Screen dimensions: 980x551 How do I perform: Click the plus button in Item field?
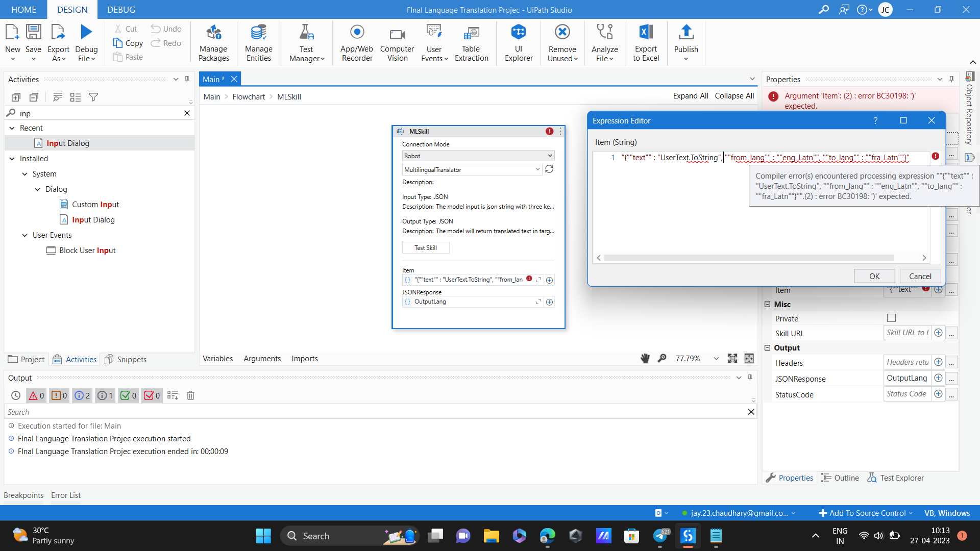click(x=549, y=280)
